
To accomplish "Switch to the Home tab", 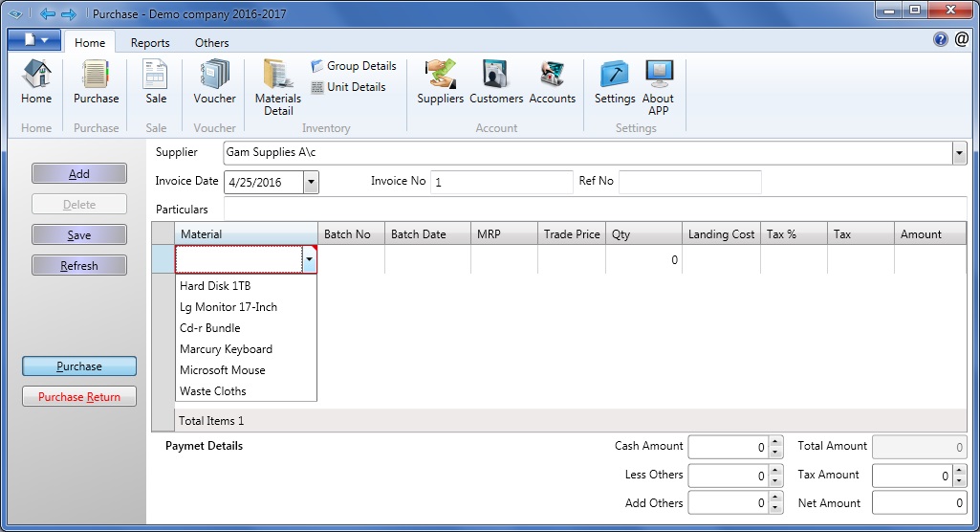I will (90, 42).
